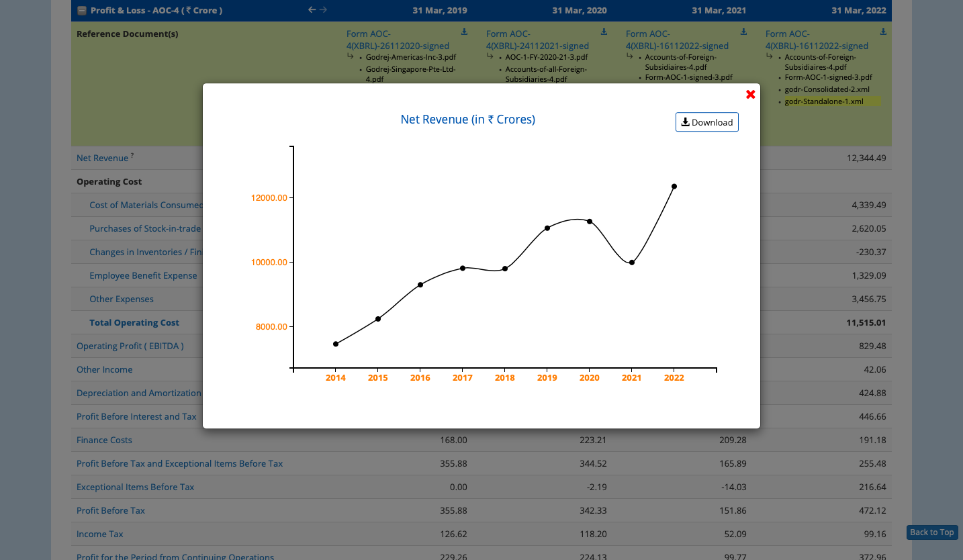Open Changes in Inventories row link
This screenshot has height=560, width=963.
click(146, 252)
